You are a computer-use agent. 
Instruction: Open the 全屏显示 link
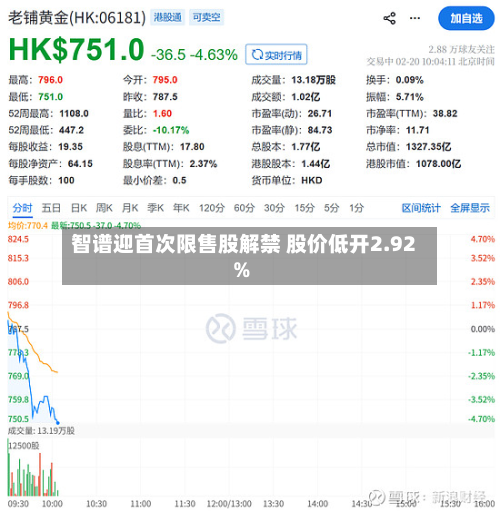coord(470,208)
